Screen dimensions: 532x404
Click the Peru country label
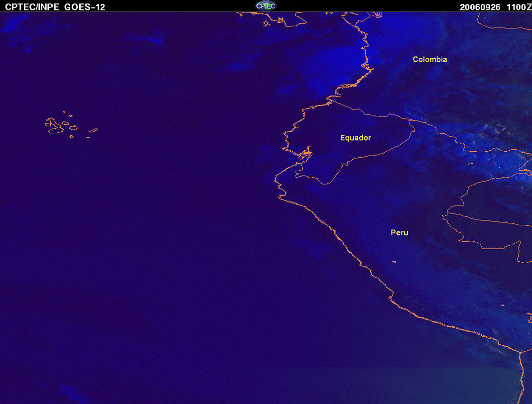point(399,232)
